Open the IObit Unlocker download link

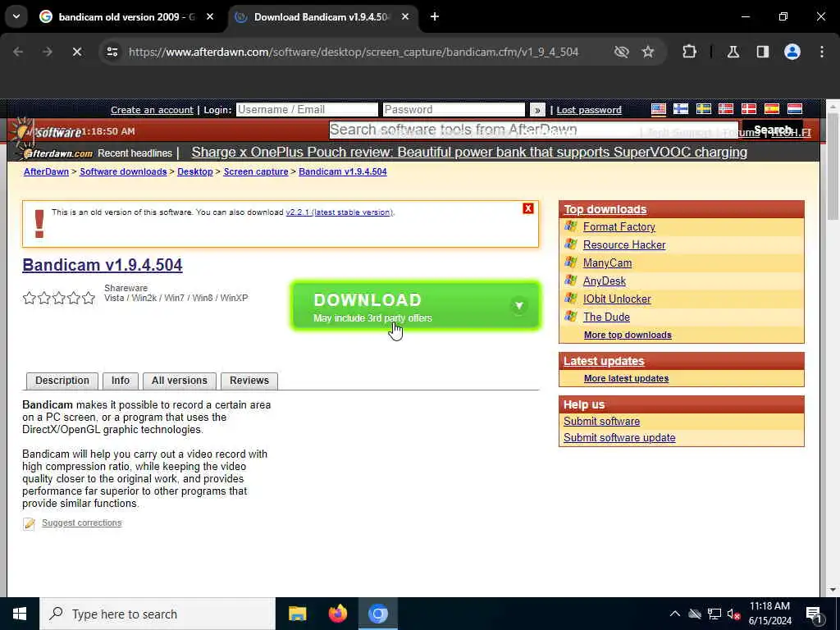617,299
